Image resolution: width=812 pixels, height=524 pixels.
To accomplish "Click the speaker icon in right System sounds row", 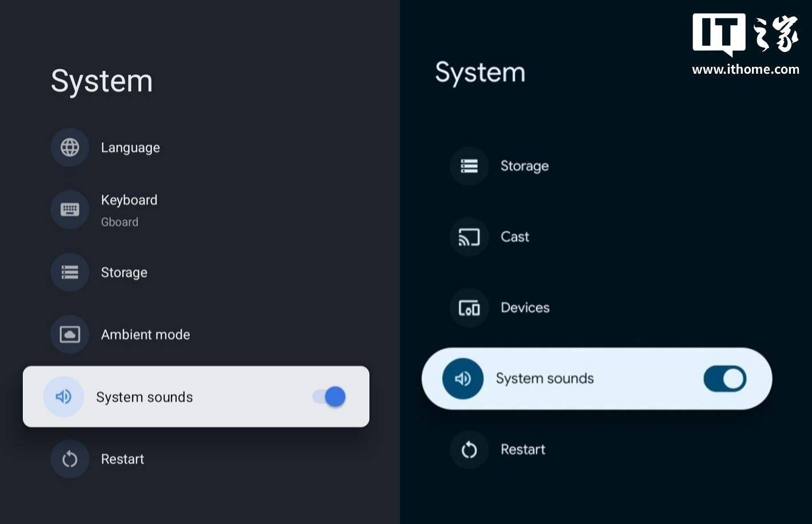I will click(463, 378).
